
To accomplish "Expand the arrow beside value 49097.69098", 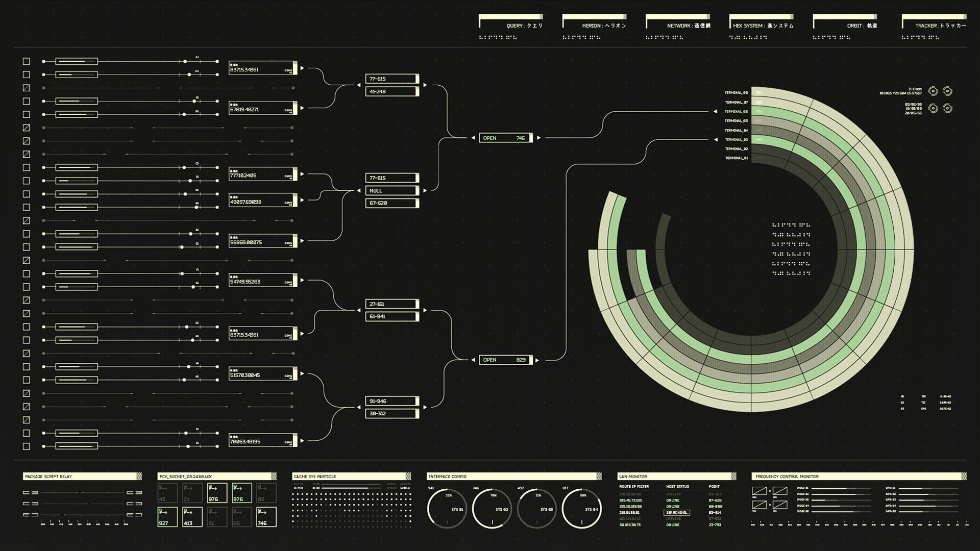I will click(302, 200).
